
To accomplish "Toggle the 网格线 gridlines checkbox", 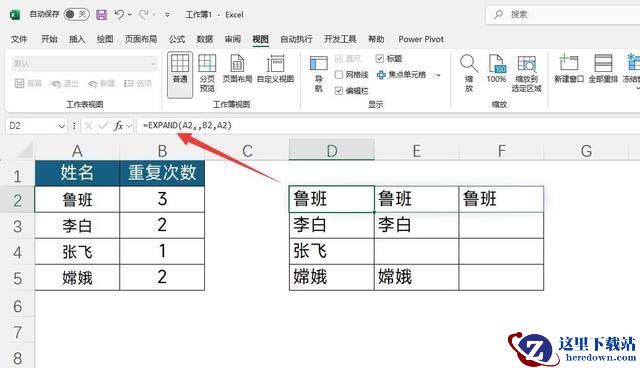I will (x=339, y=75).
